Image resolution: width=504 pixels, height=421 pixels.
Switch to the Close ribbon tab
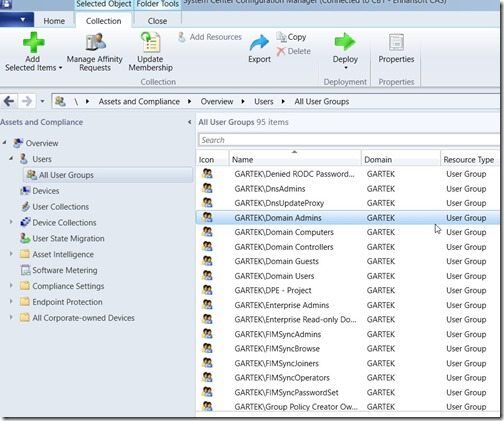coord(157,21)
